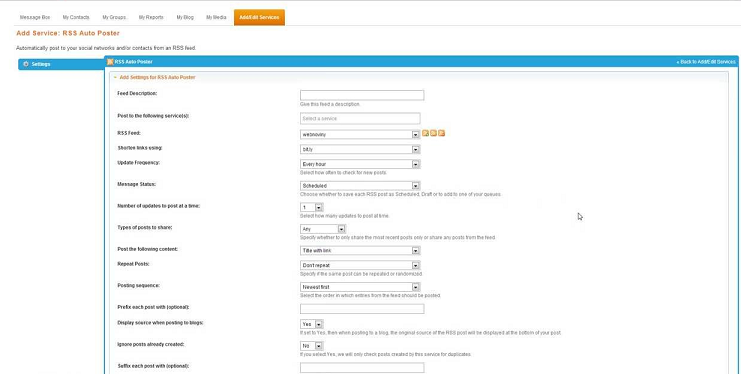Open Display source when posting dropdown
Screen dimensions: 741x374
tap(311, 324)
